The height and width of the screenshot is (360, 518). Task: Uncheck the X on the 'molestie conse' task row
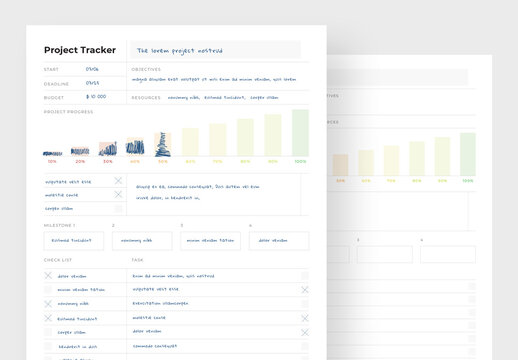[x=305, y=318]
